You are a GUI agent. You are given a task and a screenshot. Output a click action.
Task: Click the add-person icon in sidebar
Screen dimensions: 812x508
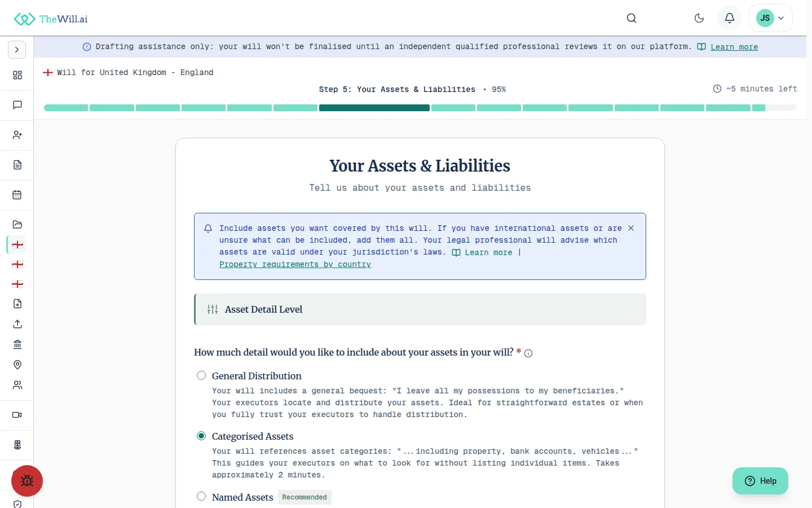pos(17,135)
